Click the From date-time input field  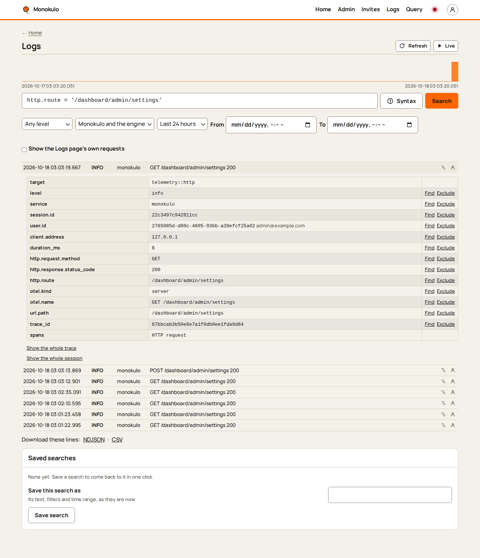click(x=271, y=125)
